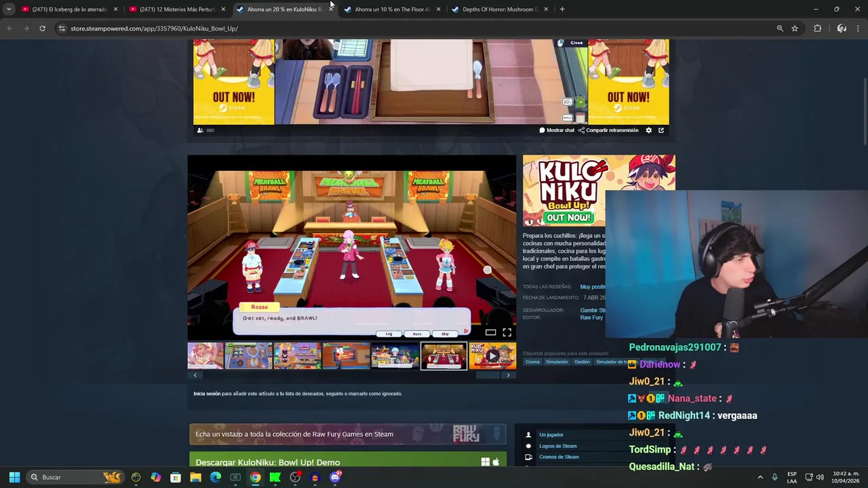Click the 'Auto' button in game screenshot
This screenshot has height=488, width=868.
[x=416, y=333]
